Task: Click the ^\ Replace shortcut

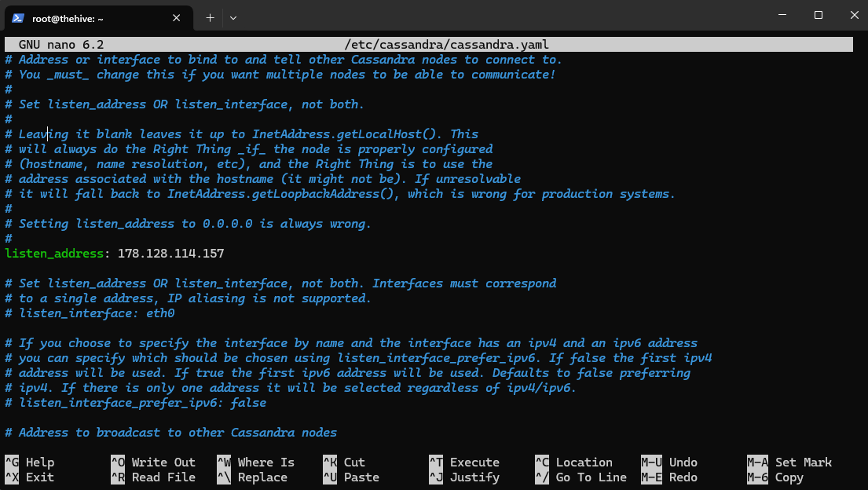Action: point(252,477)
